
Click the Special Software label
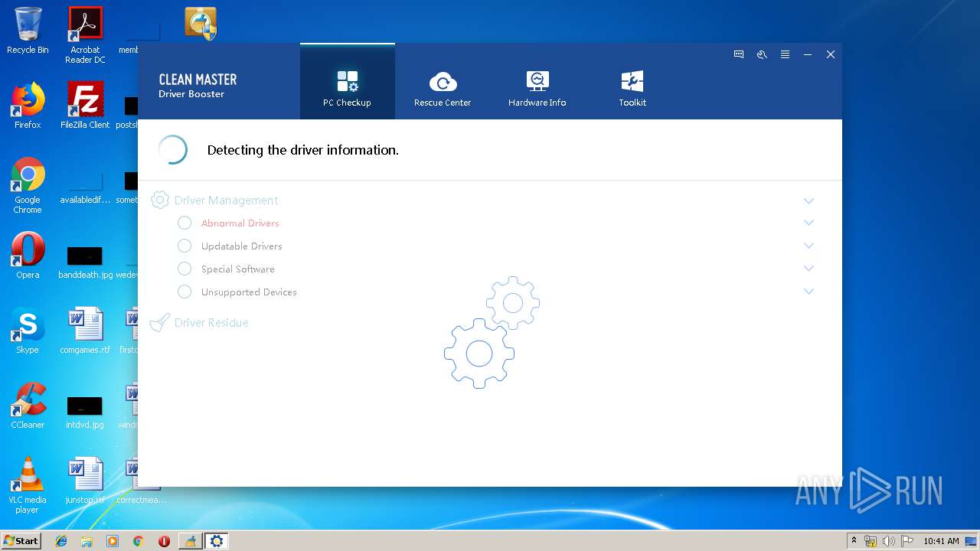click(238, 269)
